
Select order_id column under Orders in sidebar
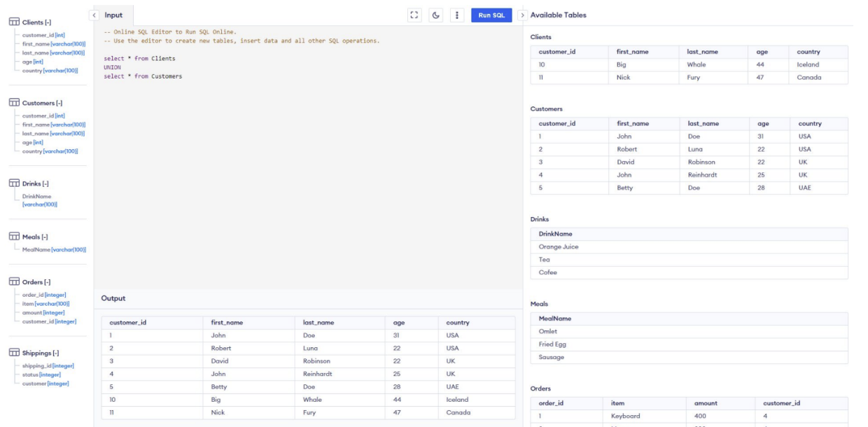click(x=44, y=295)
